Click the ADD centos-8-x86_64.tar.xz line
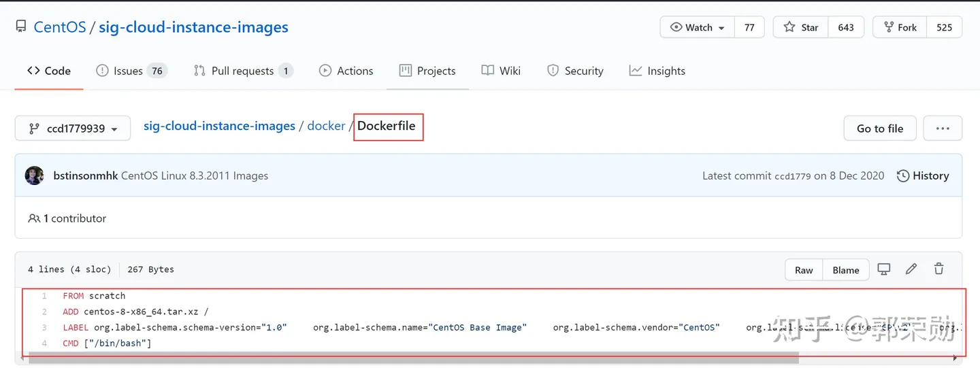The height and width of the screenshot is (368, 980). pyautogui.click(x=135, y=312)
